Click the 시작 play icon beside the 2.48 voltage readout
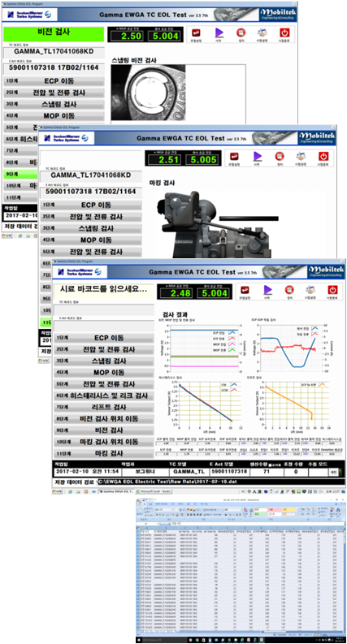The height and width of the screenshot is (644, 347). click(267, 290)
